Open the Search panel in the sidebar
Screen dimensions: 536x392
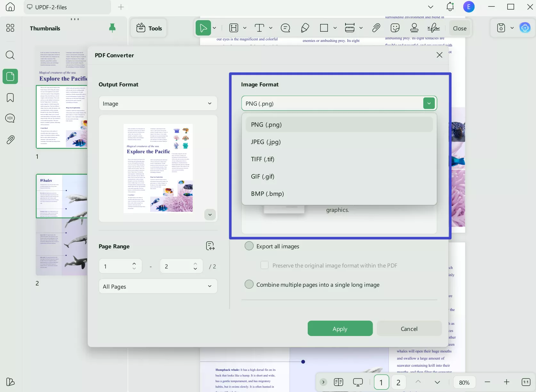coord(10,55)
